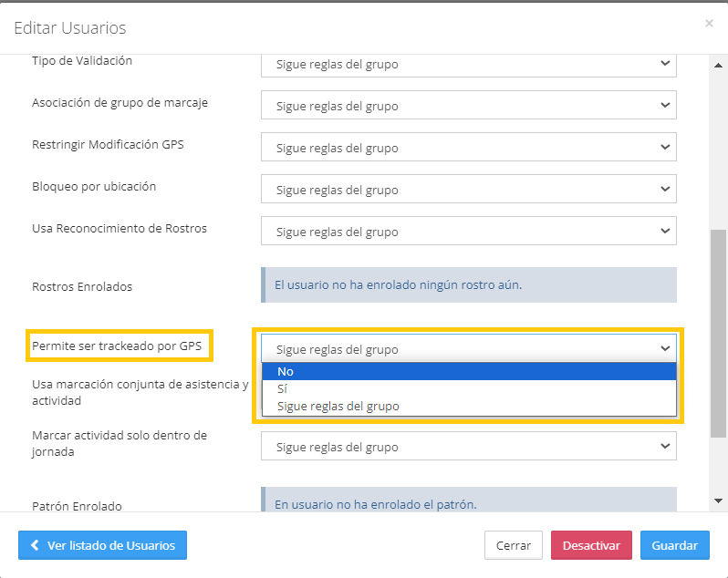The width and height of the screenshot is (728, 578).
Task: Choose the 'Sí' option in the list
Action: (x=468, y=388)
